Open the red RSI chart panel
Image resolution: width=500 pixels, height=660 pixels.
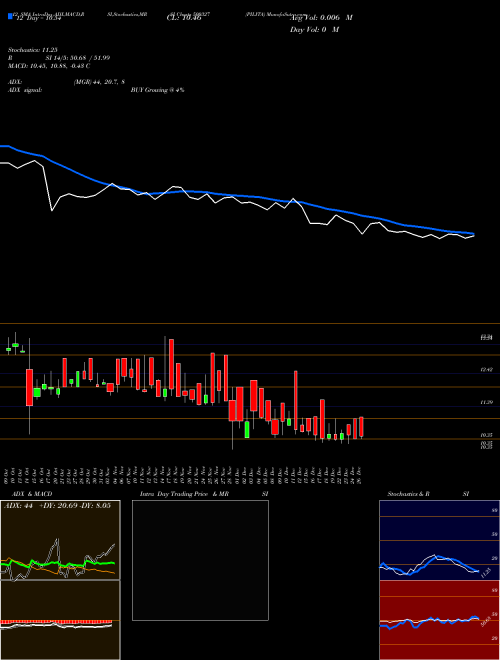pos(439,620)
